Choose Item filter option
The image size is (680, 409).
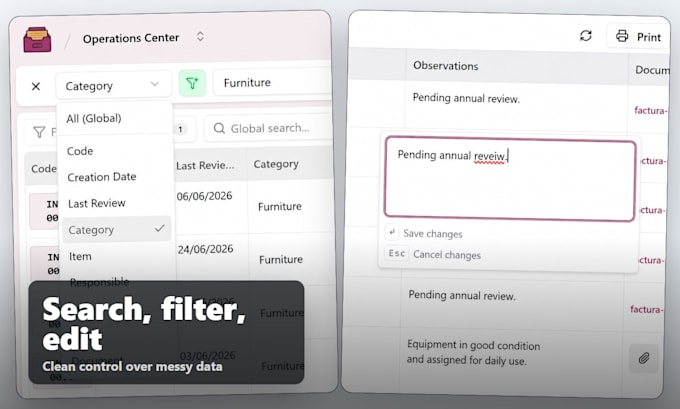tap(80, 256)
